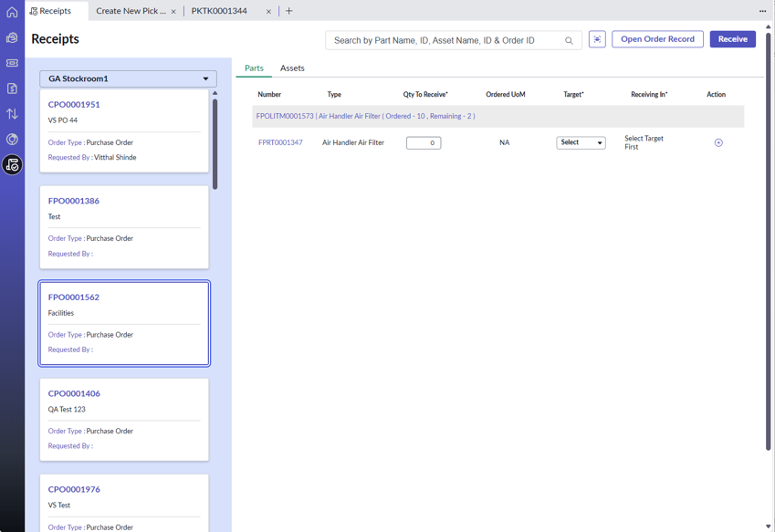
Task: Select the CPO0001406 order card
Action: click(x=124, y=419)
